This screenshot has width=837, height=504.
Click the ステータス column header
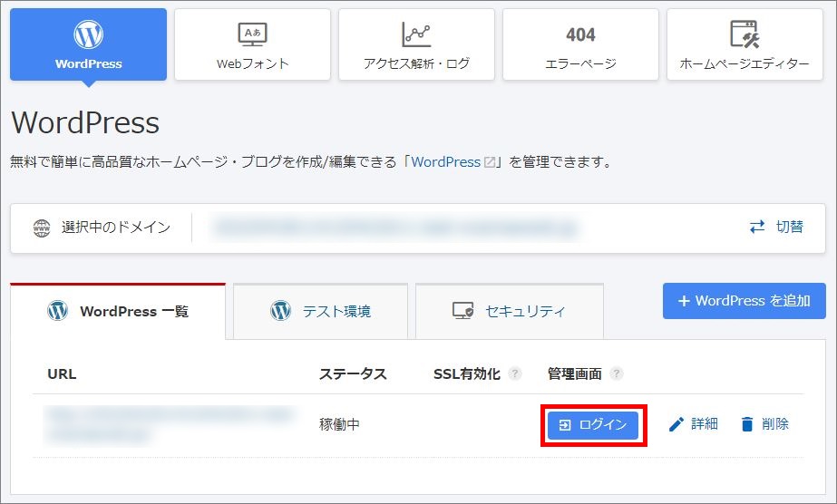(x=353, y=373)
